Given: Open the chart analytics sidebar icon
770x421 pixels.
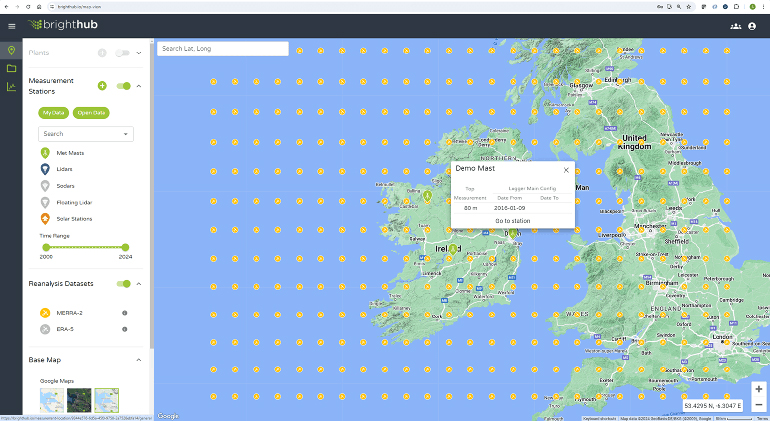Looking at the screenshot, I should [11, 87].
